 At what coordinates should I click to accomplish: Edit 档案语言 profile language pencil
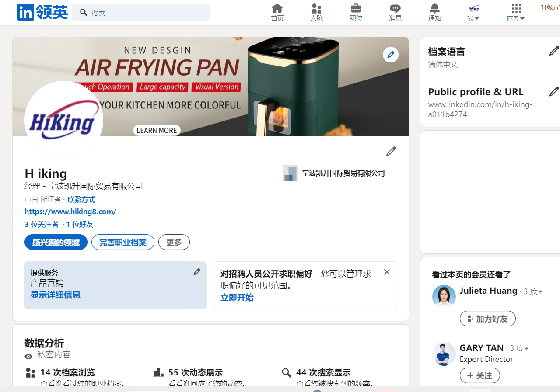coord(554,51)
